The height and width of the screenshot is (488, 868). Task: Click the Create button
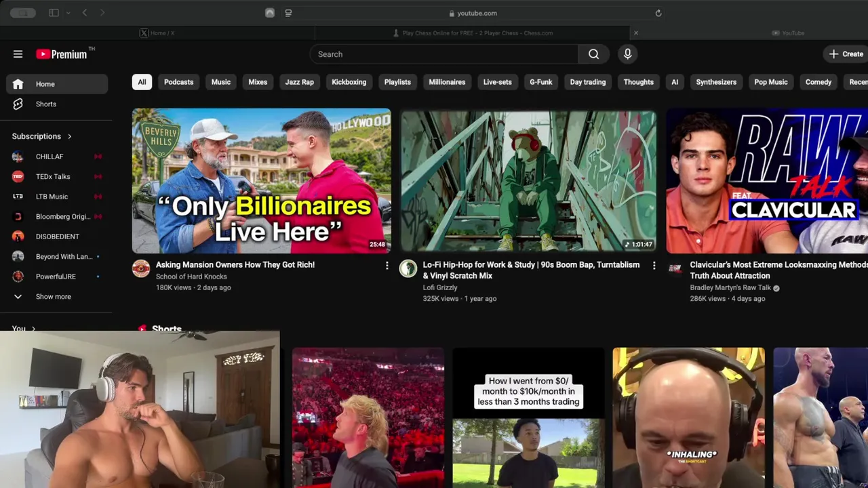coord(846,54)
